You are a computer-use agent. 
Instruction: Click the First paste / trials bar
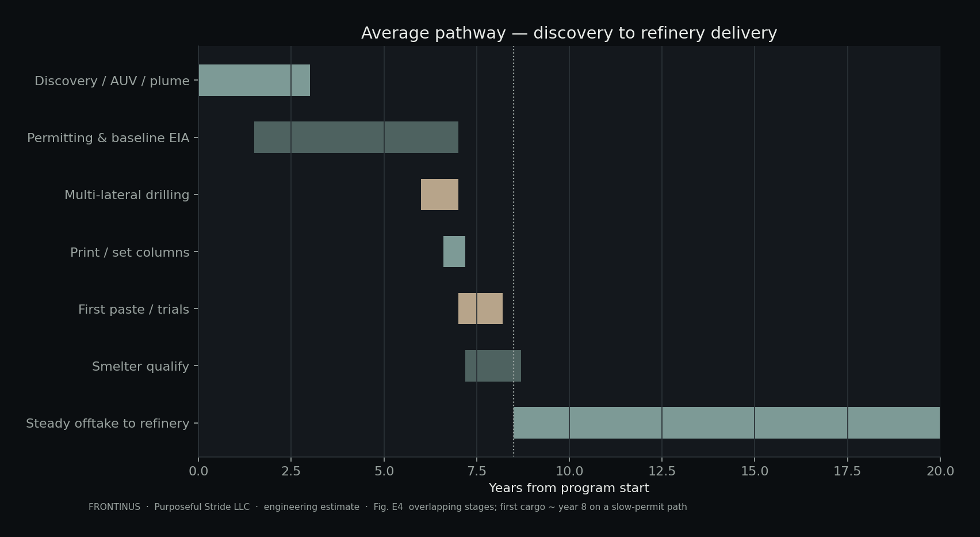480,309
